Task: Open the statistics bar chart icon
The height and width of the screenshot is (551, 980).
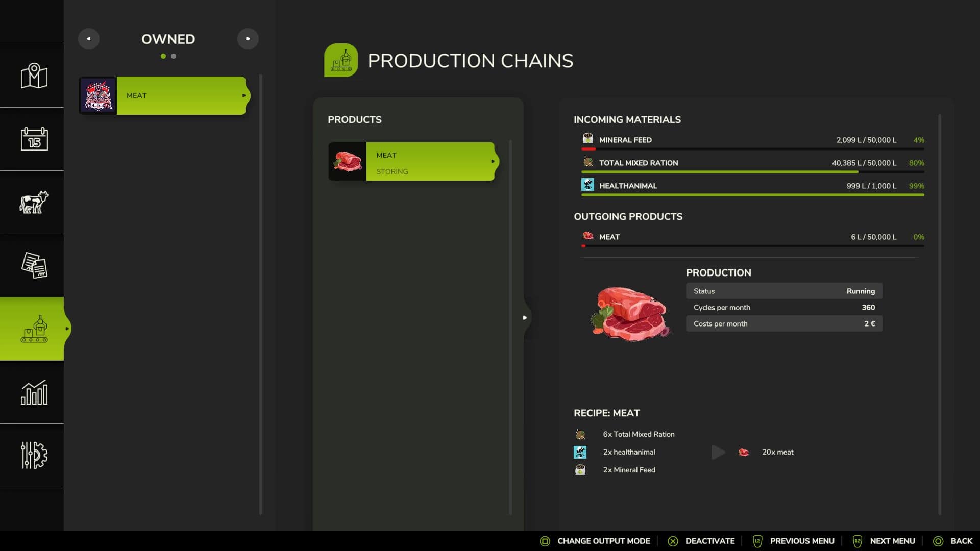Action: tap(34, 392)
